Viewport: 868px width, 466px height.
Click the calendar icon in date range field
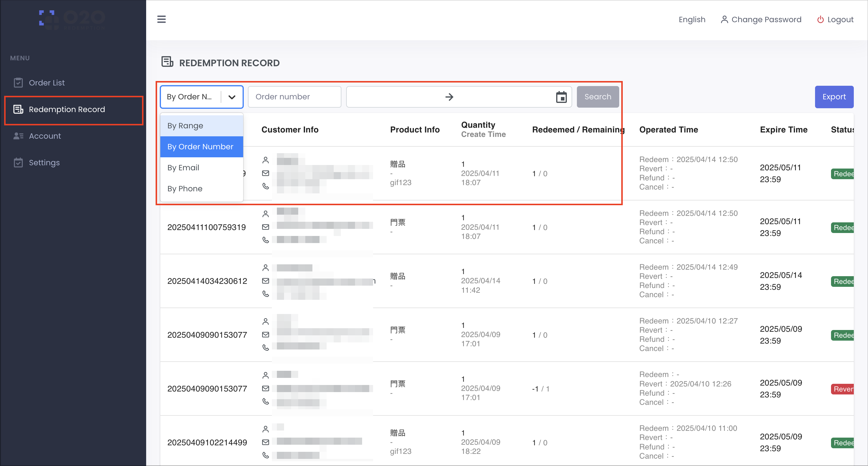click(x=561, y=97)
